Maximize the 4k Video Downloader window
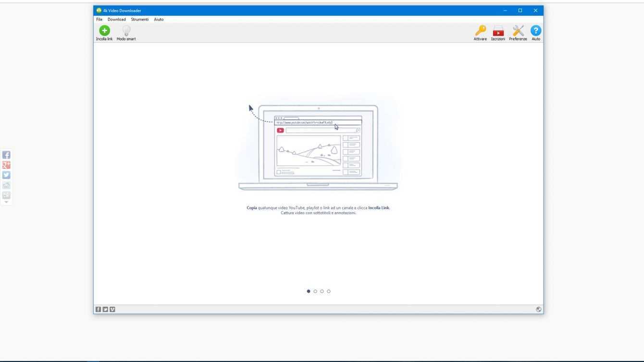 coord(520,10)
